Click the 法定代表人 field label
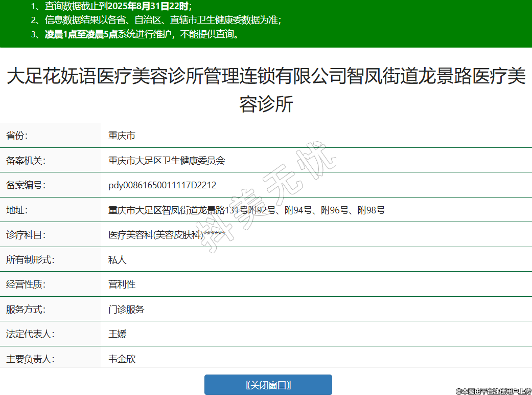 pos(30,334)
